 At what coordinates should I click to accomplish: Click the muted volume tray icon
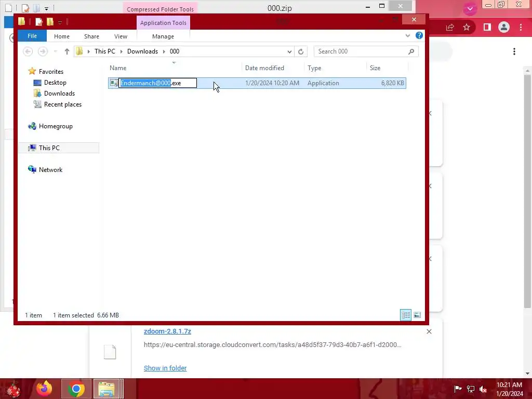[x=483, y=389]
